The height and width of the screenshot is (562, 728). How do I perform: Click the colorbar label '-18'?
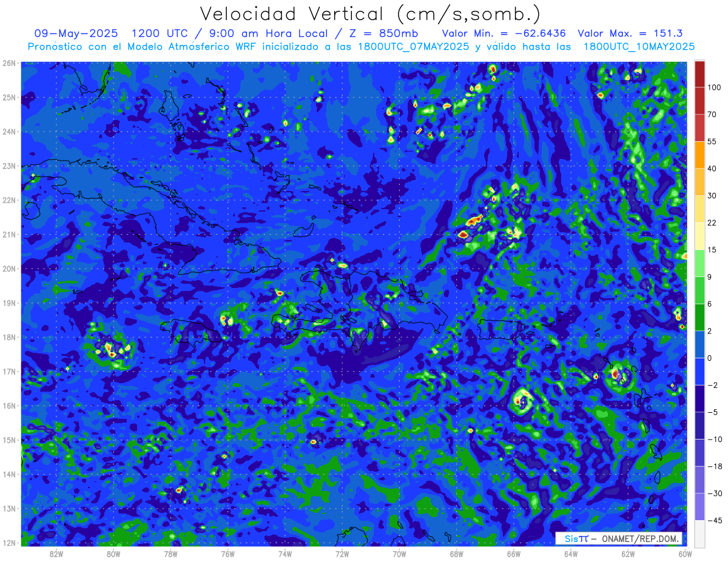(x=714, y=466)
